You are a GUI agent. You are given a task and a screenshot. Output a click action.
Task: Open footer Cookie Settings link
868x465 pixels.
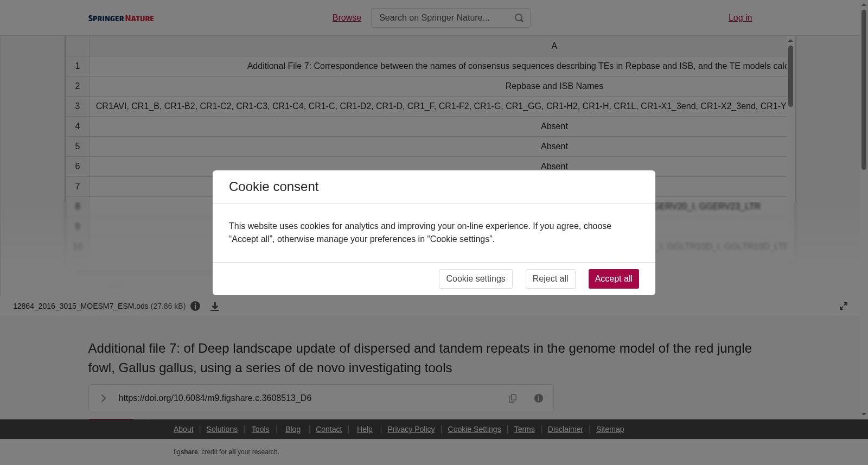tap(474, 429)
